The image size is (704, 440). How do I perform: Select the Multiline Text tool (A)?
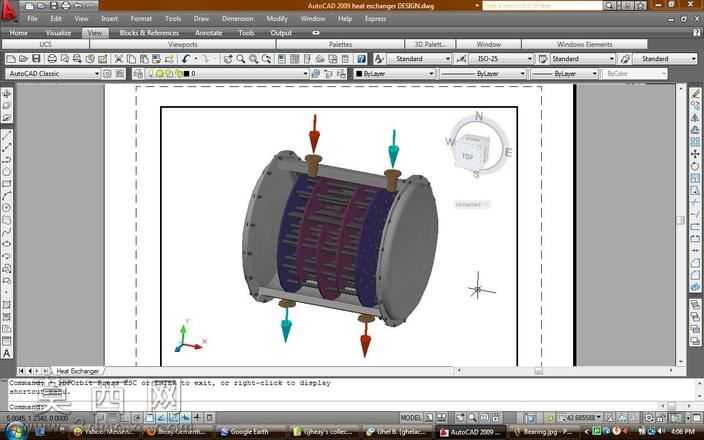pyautogui.click(x=7, y=353)
